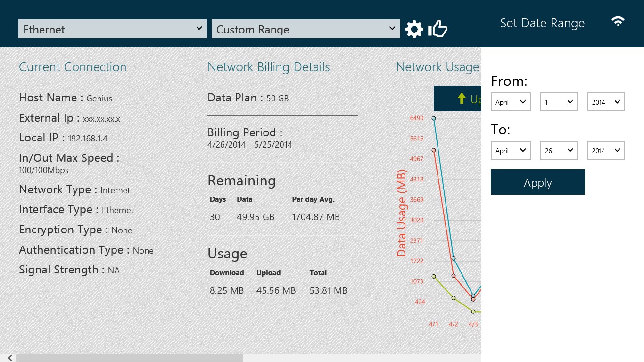Open settings via the gear icon
Screen dimensions: 644x362
(414, 29)
